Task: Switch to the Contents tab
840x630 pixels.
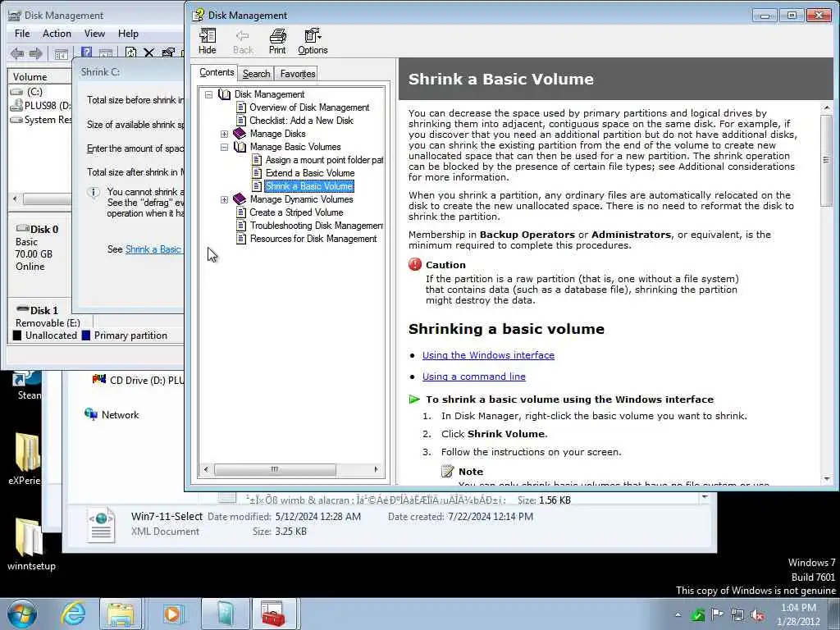Action: pos(217,72)
